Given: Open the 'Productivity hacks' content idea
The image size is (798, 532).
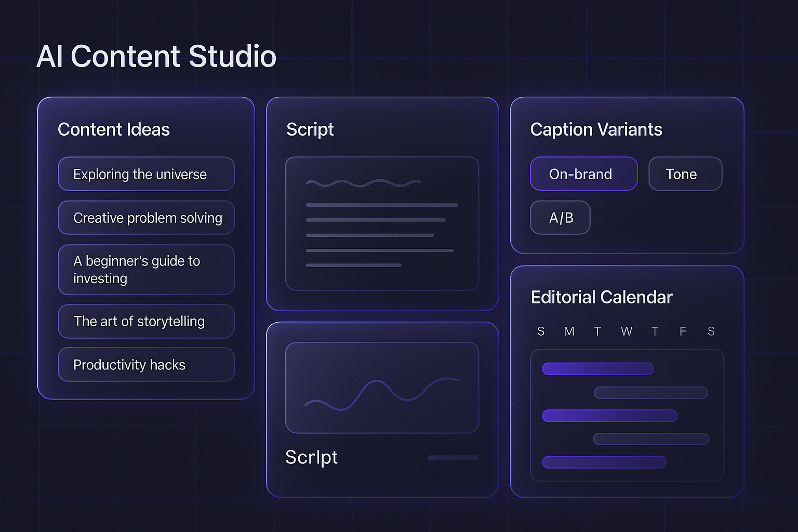Looking at the screenshot, I should [145, 364].
